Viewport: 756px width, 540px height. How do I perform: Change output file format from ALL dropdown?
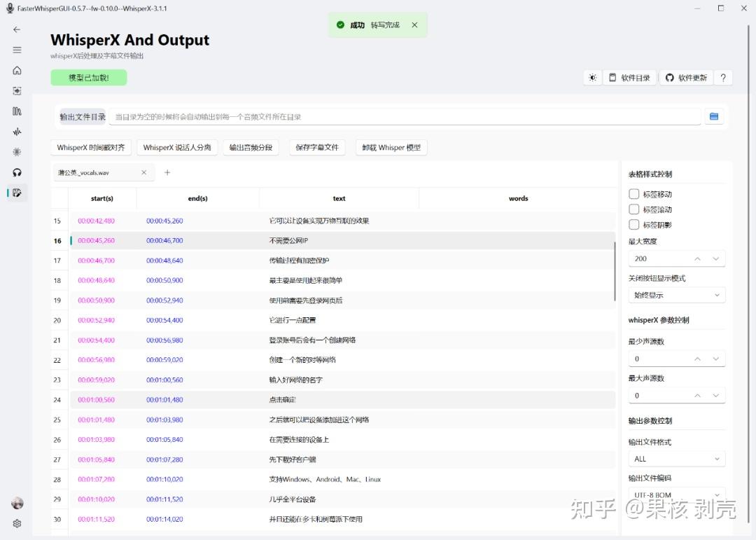[676, 458]
